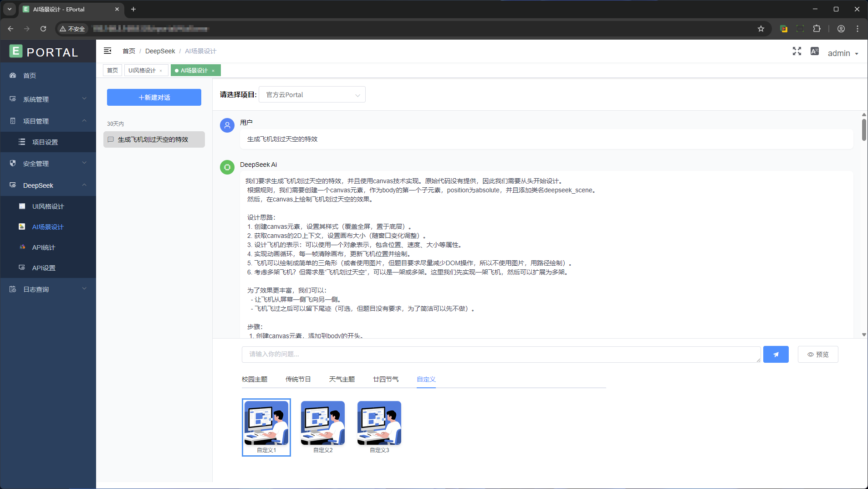Click the scrollbar down arrow in chat

[864, 335]
